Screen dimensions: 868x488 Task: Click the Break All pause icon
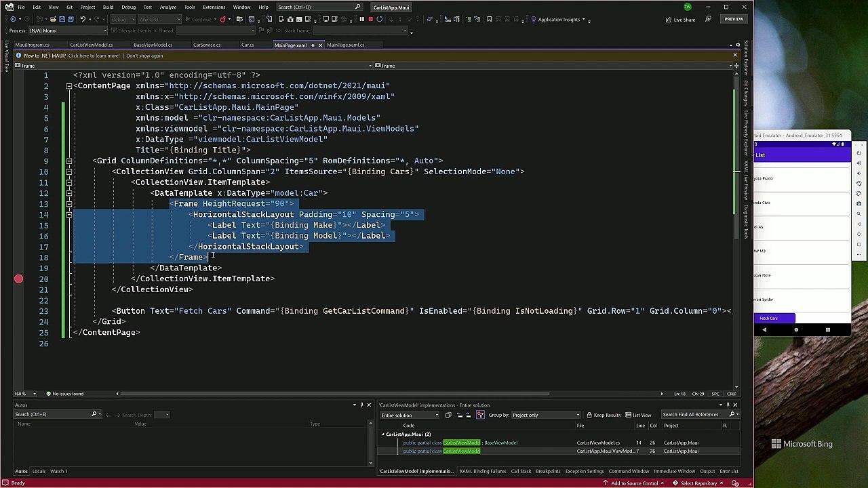[x=361, y=19]
